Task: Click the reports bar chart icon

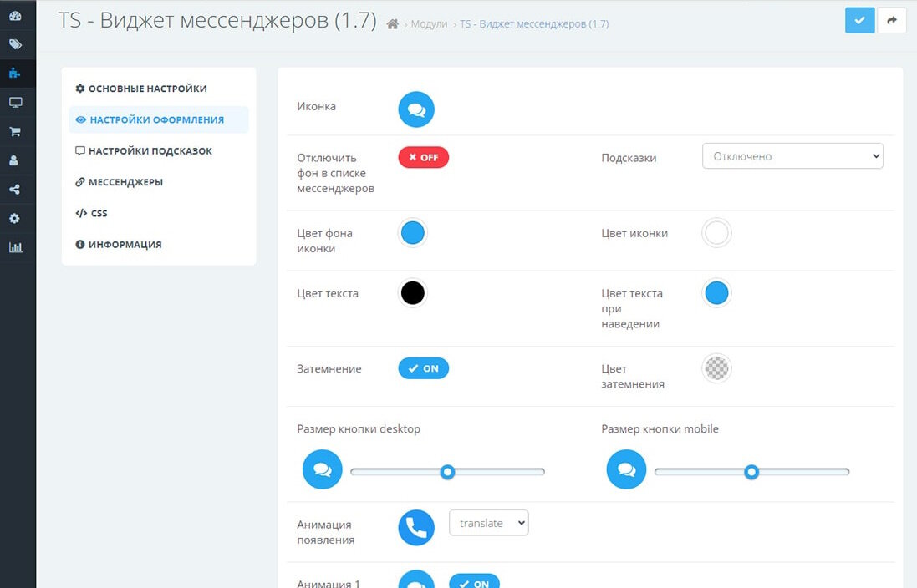Action: pos(15,247)
